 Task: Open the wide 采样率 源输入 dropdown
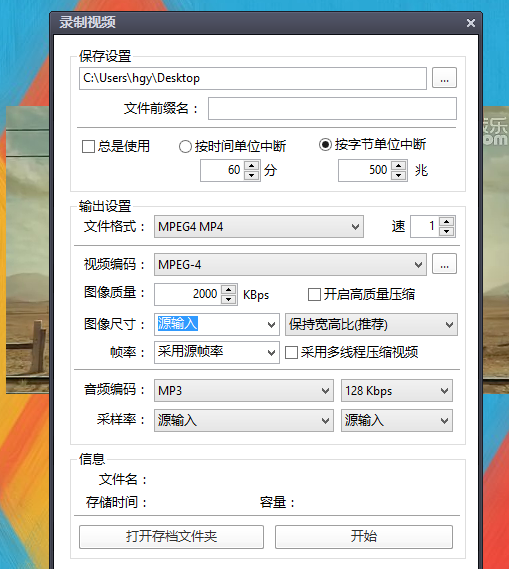click(243, 421)
